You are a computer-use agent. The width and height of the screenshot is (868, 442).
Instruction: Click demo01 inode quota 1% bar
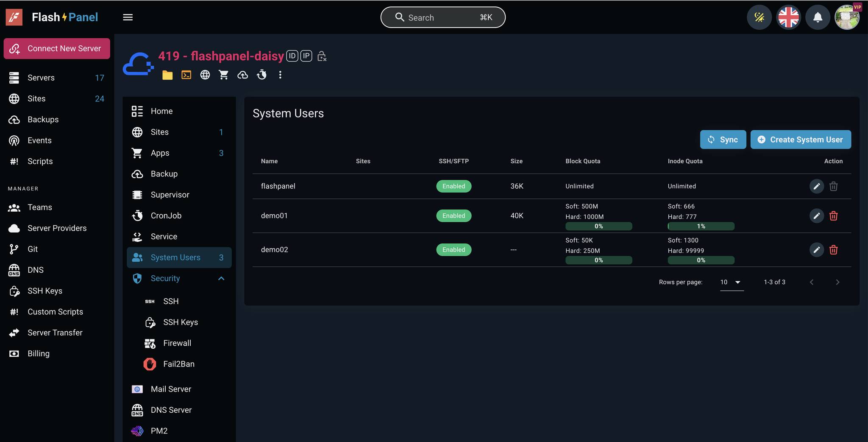701,227
